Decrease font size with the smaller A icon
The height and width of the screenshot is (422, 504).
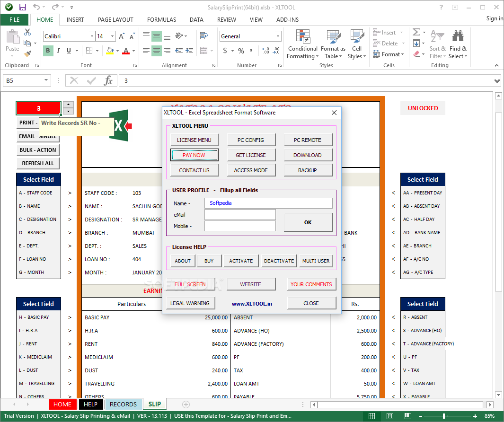coord(132,36)
